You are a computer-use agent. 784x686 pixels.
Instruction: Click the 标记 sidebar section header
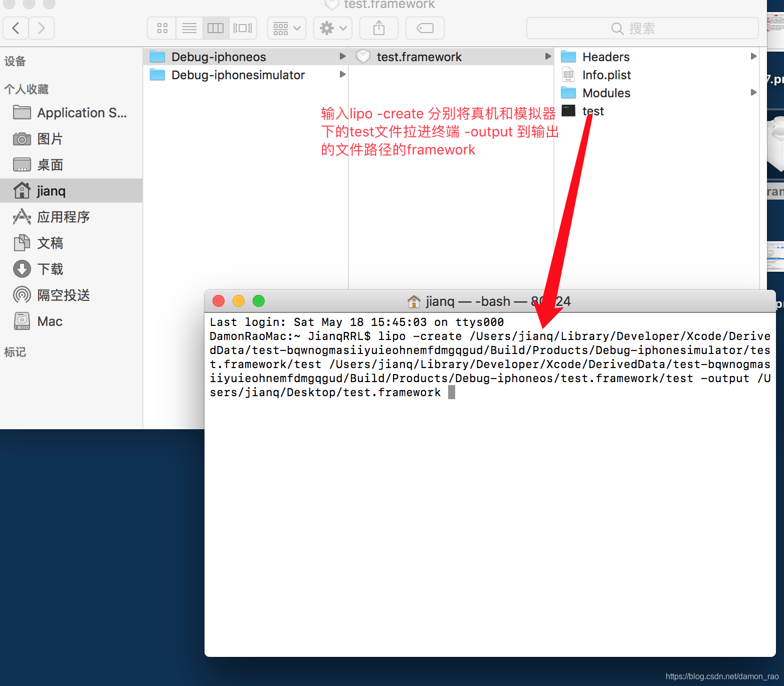(x=15, y=352)
